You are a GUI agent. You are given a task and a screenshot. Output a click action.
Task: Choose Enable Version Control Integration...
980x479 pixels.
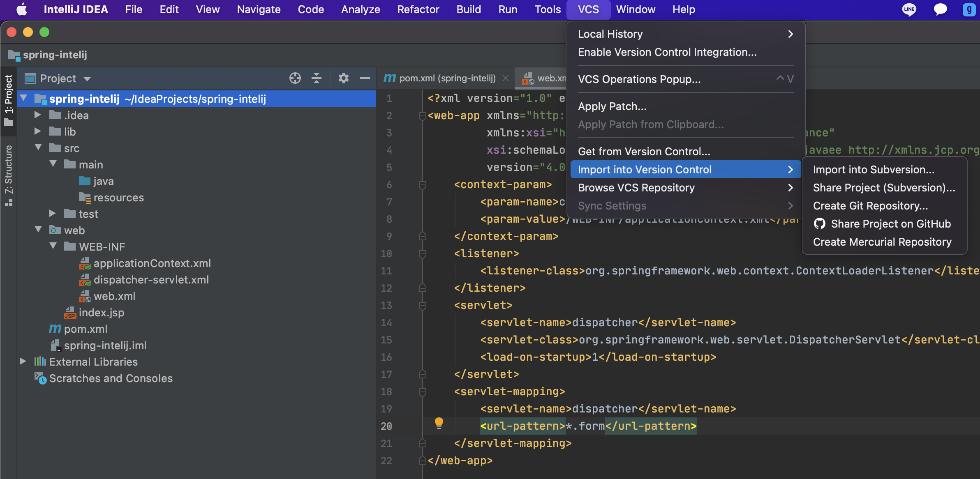click(667, 52)
